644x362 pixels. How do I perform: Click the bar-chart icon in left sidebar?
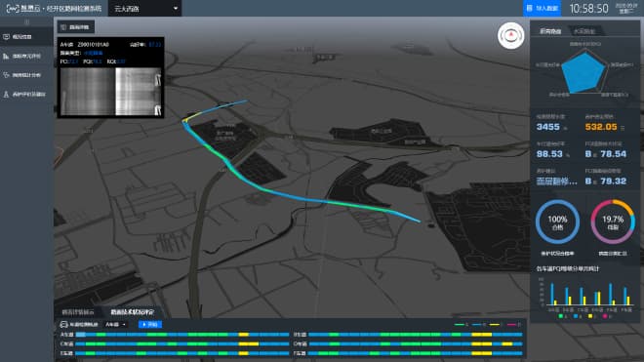pyautogui.click(x=6, y=56)
